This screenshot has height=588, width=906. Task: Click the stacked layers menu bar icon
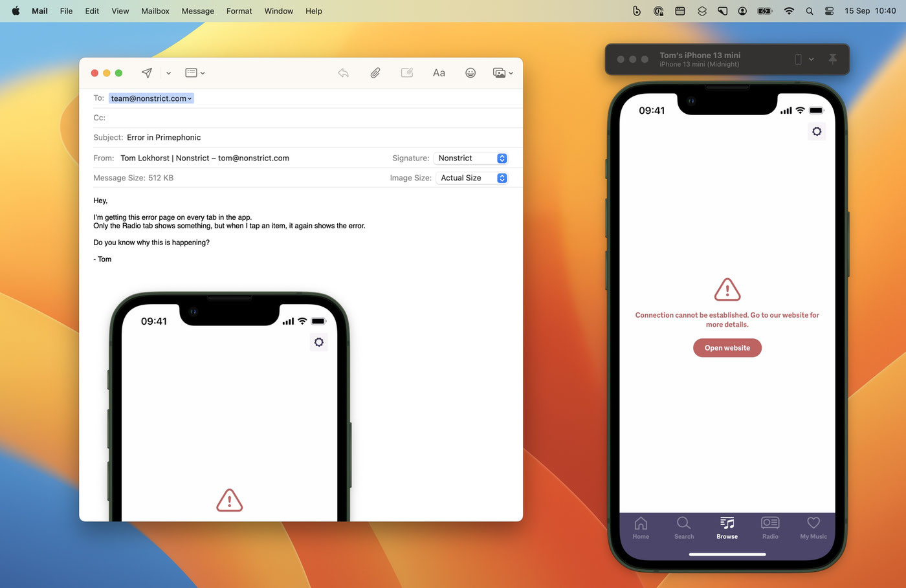(702, 11)
